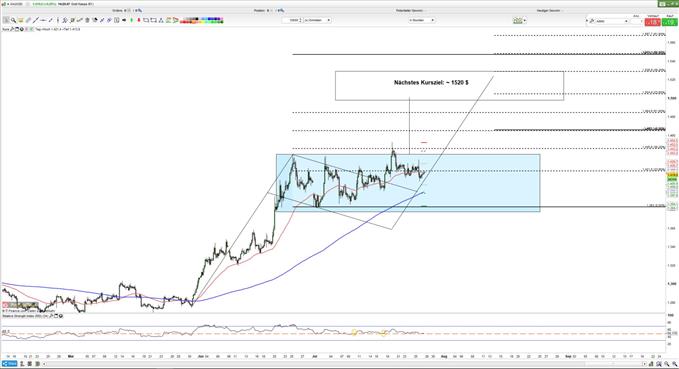The height and width of the screenshot is (369, 679).
Task: Click the Potentieller Gewinn label
Action: coord(409,10)
